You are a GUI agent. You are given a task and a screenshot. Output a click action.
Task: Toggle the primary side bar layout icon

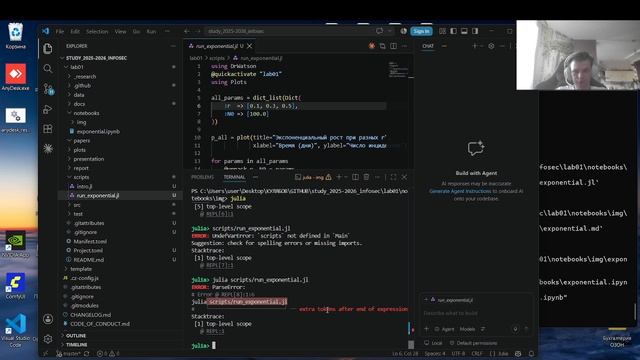point(453,31)
